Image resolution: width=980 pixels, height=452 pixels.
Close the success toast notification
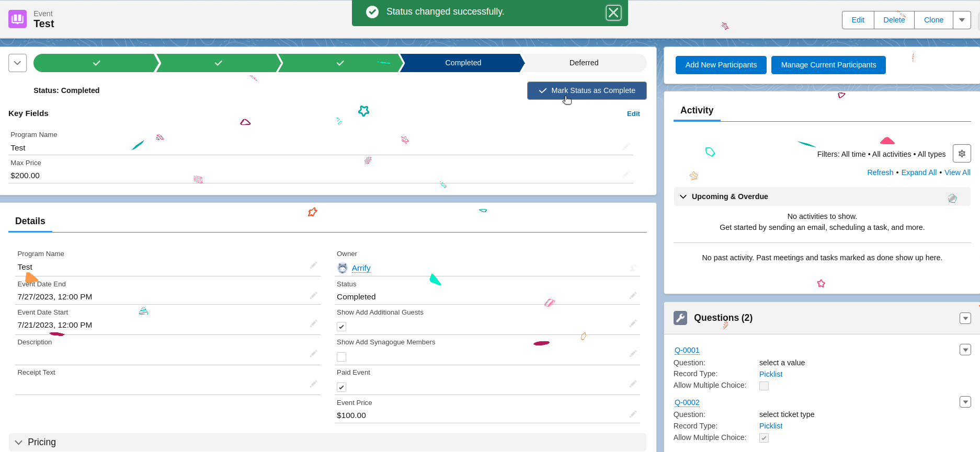click(613, 13)
